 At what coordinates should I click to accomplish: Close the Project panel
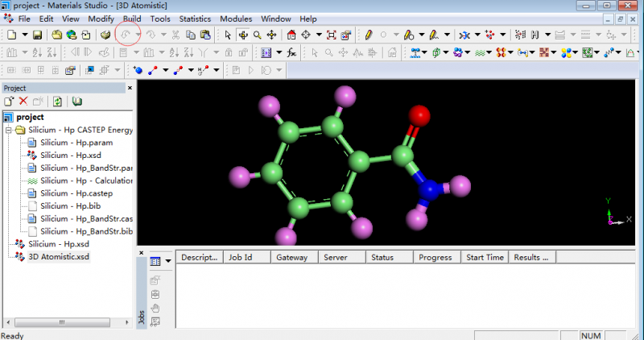click(x=130, y=88)
